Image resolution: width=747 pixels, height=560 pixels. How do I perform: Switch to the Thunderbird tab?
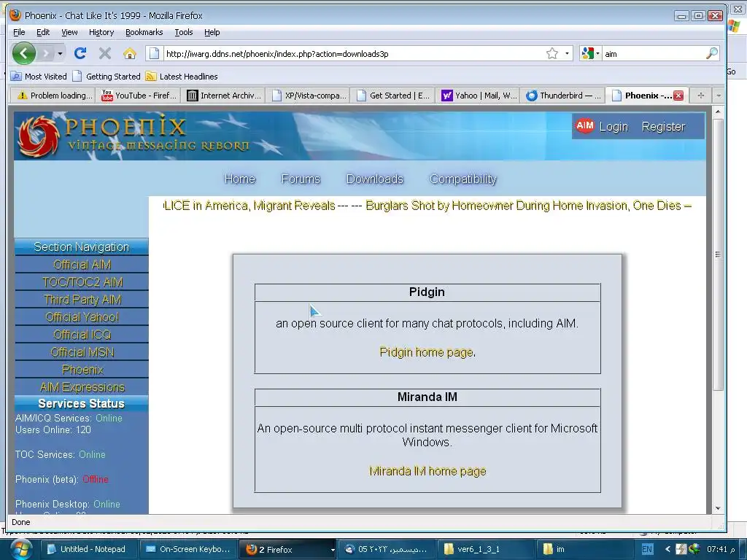(562, 96)
